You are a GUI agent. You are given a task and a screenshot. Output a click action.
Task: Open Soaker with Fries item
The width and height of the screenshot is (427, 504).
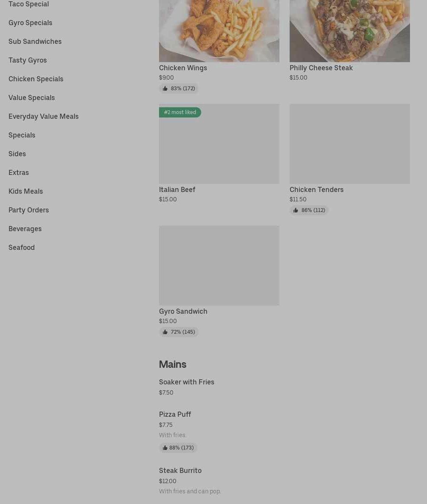tap(187, 382)
